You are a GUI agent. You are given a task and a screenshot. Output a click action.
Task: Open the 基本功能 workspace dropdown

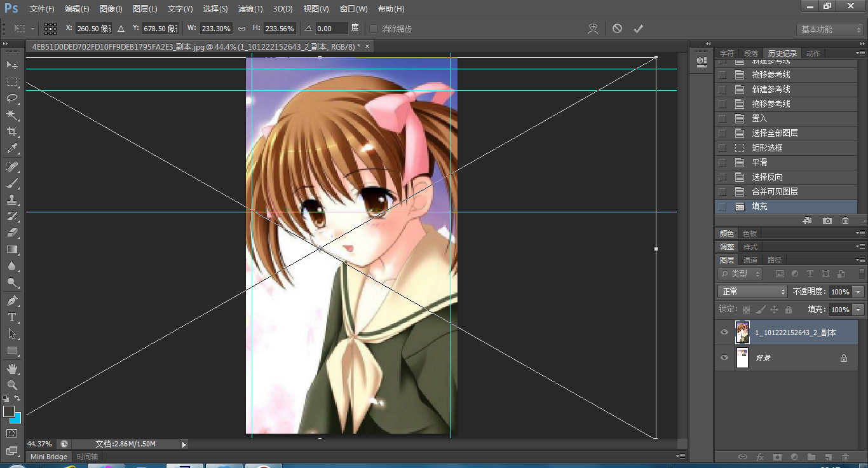(x=830, y=29)
